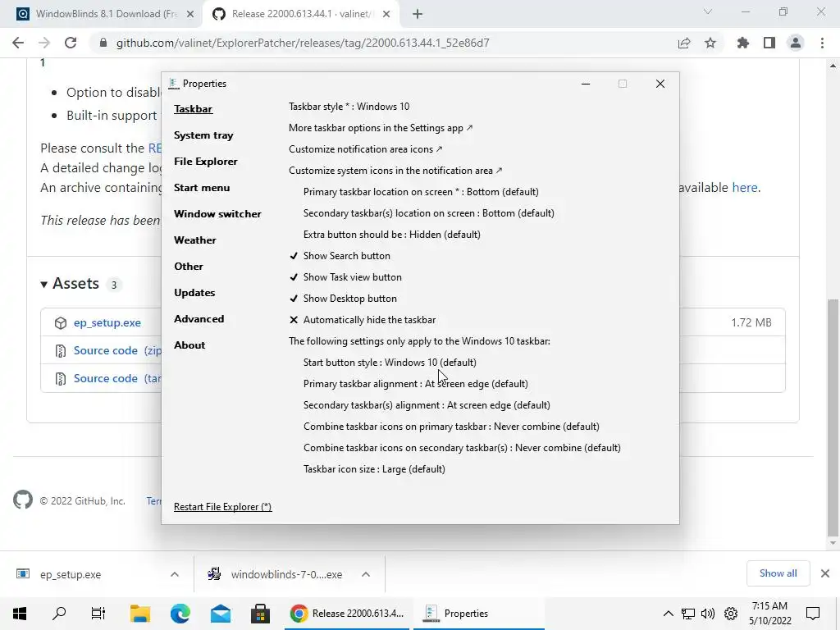This screenshot has height=630, width=840.
Task: Select the Advanced section
Action: [199, 319]
